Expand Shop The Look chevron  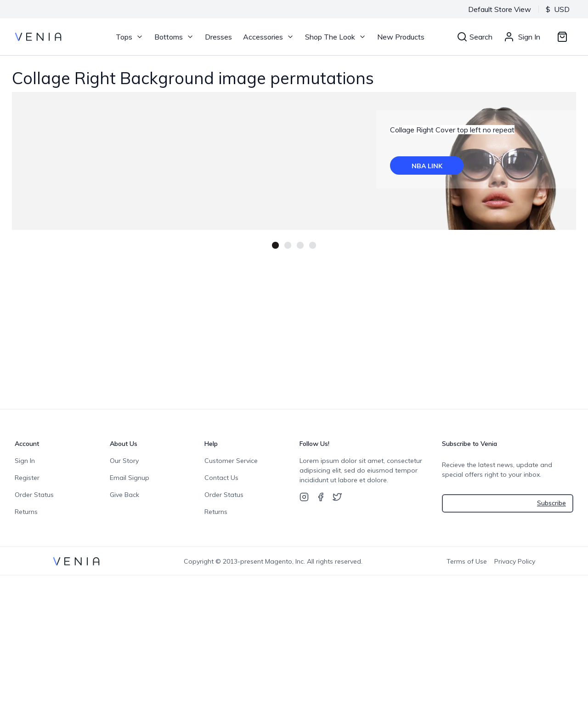[x=362, y=37]
